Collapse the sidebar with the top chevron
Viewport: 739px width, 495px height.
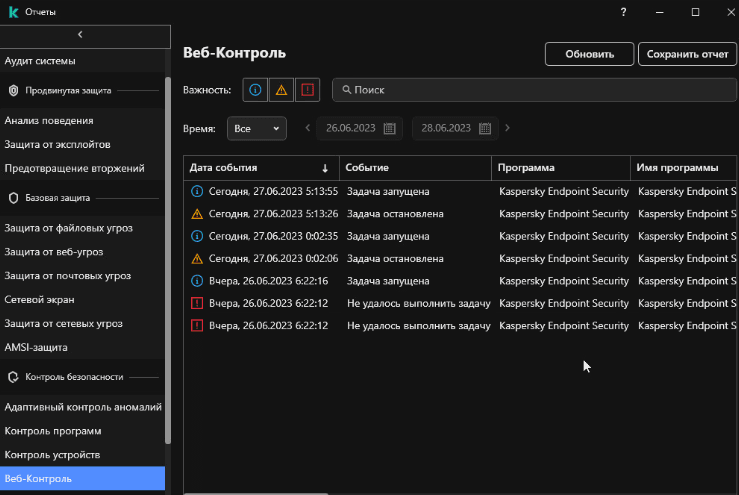[x=80, y=35]
